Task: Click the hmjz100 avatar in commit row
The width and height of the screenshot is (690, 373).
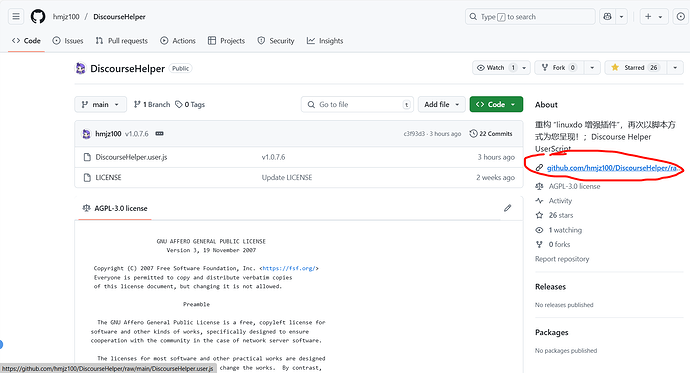Action: tap(86, 134)
